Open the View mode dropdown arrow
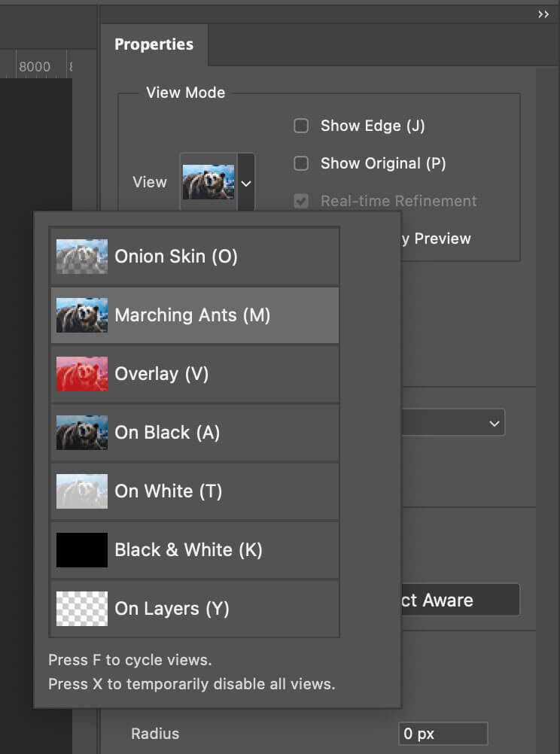 246,183
